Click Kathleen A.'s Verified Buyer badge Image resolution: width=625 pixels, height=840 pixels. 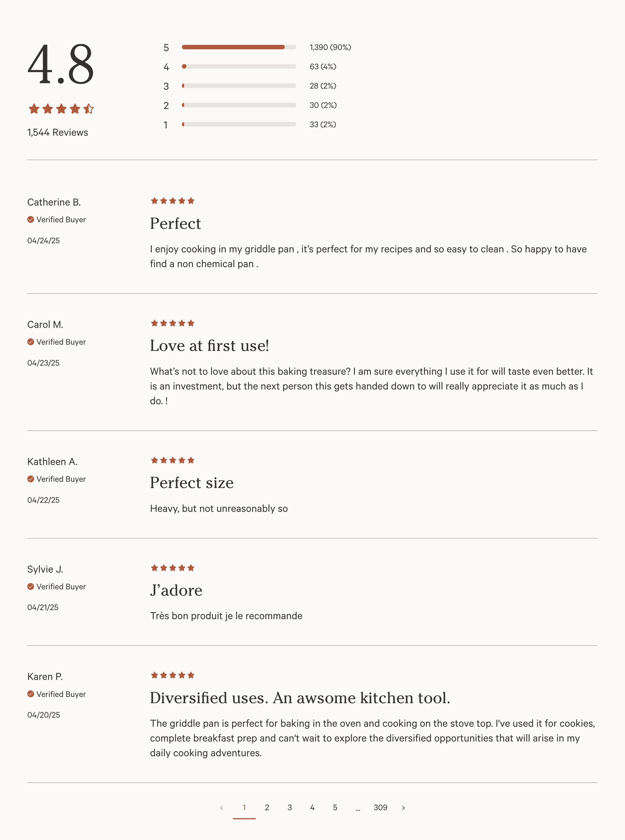coord(57,479)
